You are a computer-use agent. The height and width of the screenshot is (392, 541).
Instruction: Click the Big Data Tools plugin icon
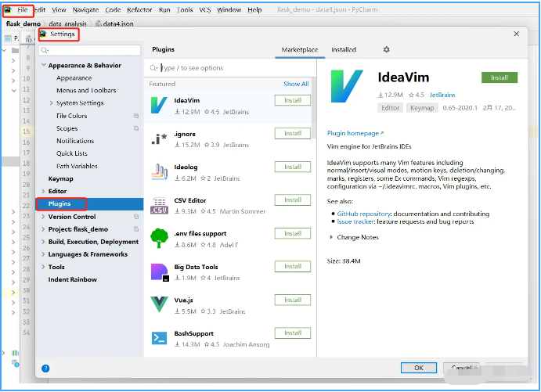(x=160, y=272)
